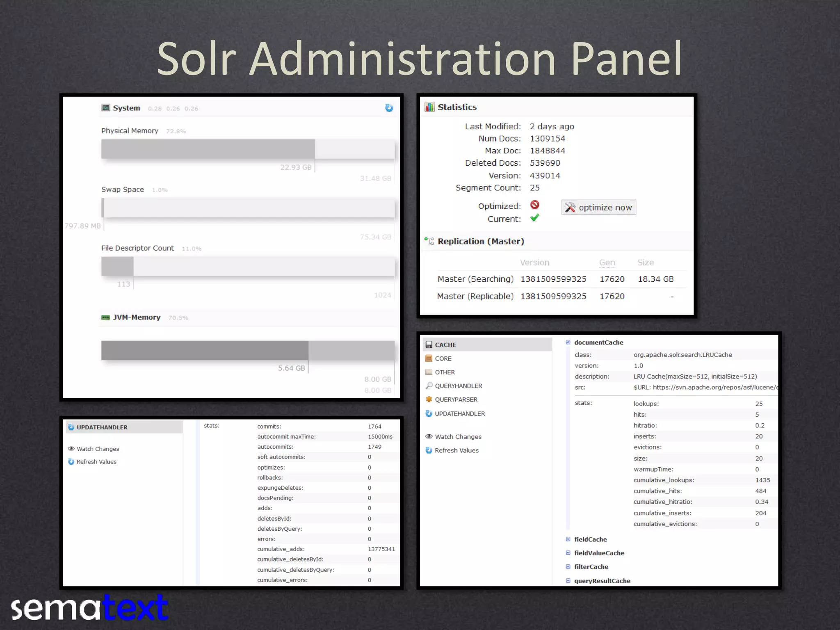Click the Physical Memory usage bar
The height and width of the screenshot is (630, 840).
[x=248, y=149]
